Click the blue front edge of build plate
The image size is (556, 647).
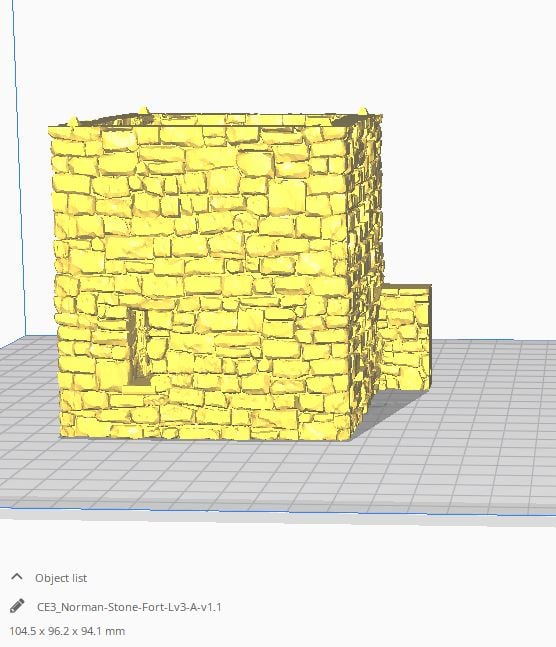pos(277,512)
